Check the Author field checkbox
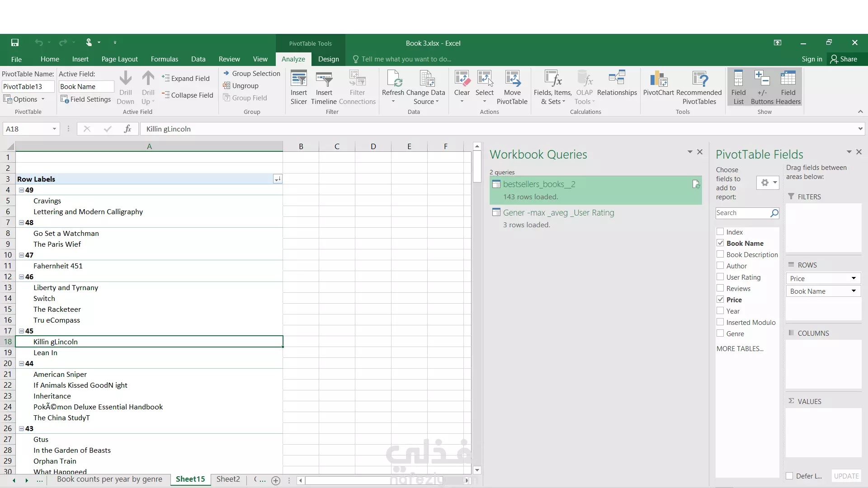 [720, 266]
